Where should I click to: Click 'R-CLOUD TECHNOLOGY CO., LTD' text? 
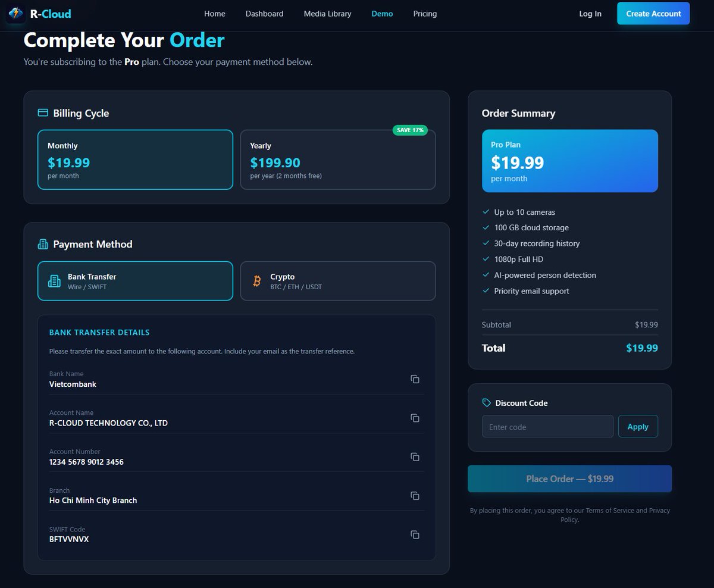(108, 423)
